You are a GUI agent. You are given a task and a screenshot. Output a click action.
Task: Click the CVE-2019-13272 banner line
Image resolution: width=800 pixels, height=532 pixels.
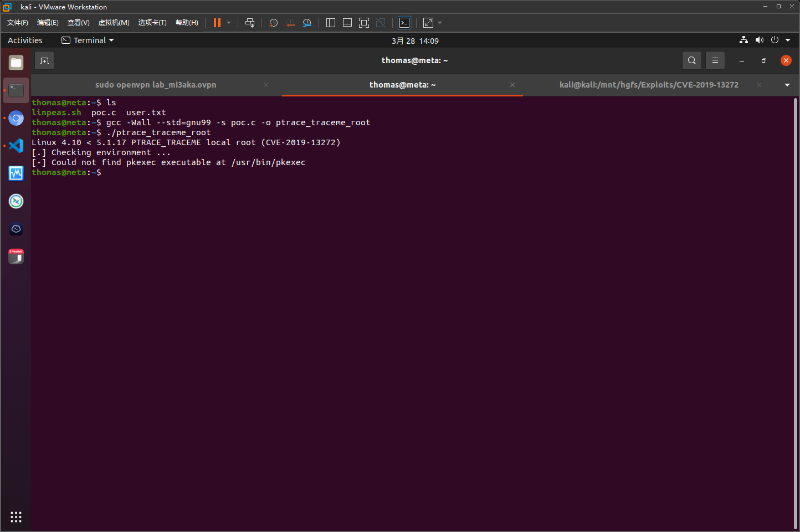pyautogui.click(x=186, y=142)
